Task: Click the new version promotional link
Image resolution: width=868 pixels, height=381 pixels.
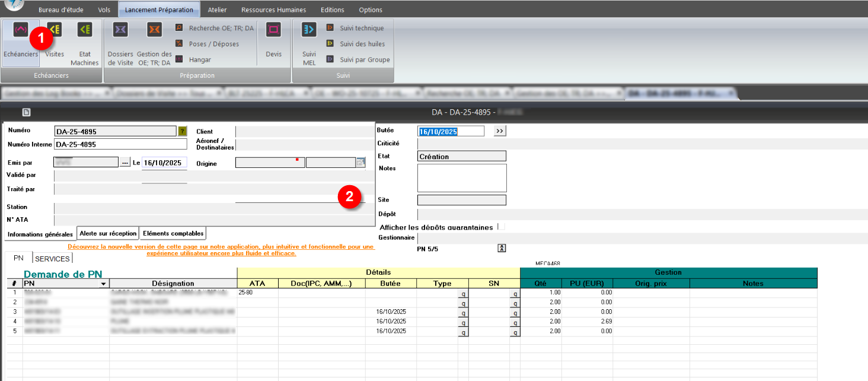Action: [221, 250]
